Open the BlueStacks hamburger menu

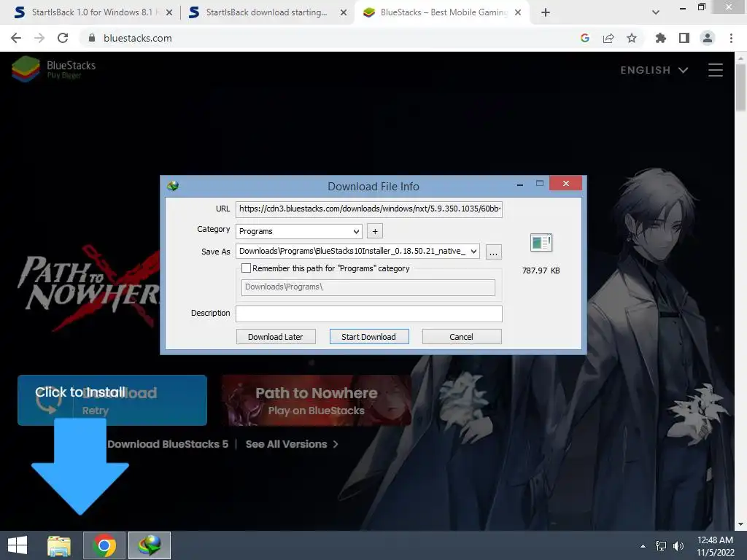pyautogui.click(x=716, y=70)
